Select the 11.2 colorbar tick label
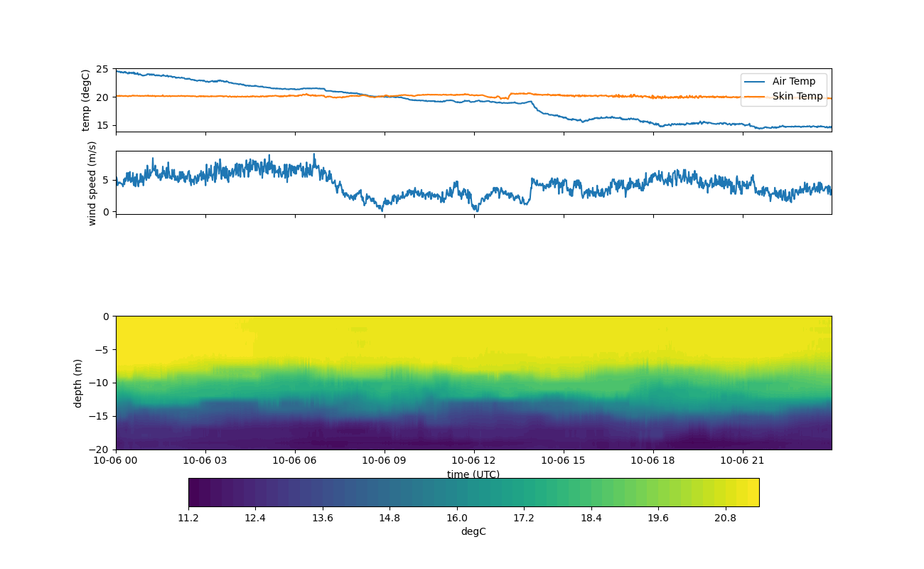 (x=188, y=519)
